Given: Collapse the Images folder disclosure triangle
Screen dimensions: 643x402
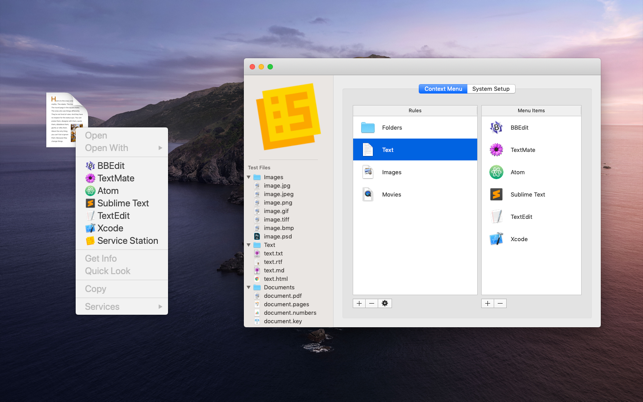Looking at the screenshot, I should click(x=249, y=177).
